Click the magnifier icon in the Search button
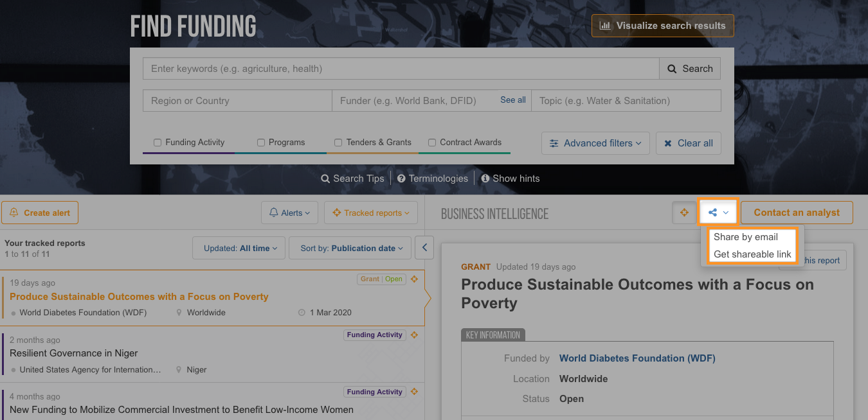868x420 pixels. pos(672,69)
